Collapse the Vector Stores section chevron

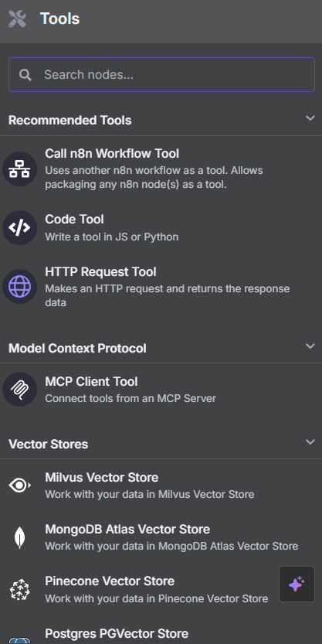310,442
